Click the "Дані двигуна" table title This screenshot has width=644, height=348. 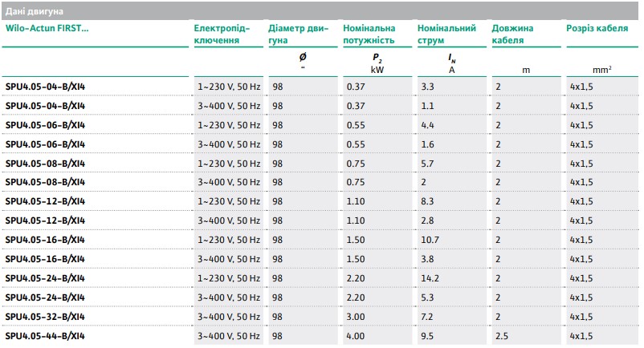click(36, 12)
